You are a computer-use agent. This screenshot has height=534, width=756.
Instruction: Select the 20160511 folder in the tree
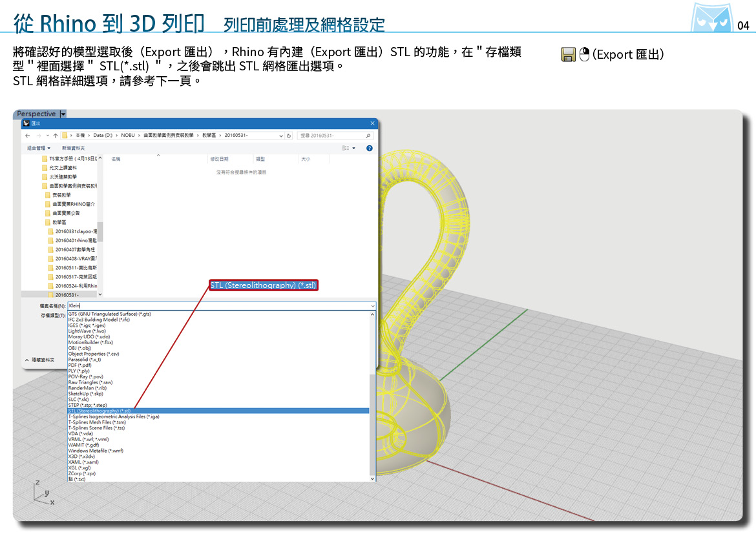point(72,268)
